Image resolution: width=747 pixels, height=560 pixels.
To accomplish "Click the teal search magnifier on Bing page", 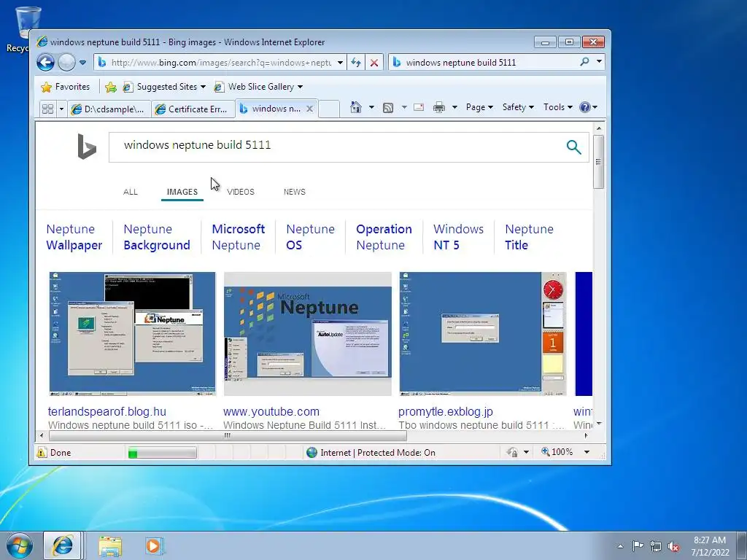I will click(574, 147).
